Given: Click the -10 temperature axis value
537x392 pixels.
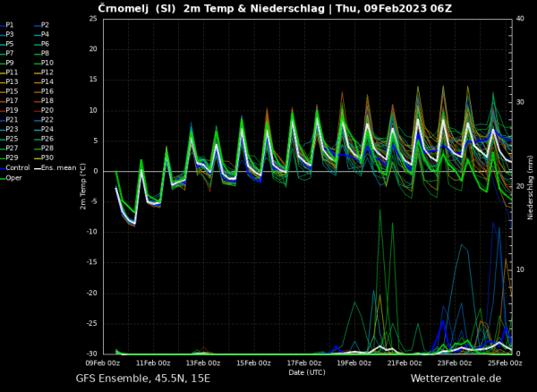Looking at the screenshot, I should click(x=92, y=232).
